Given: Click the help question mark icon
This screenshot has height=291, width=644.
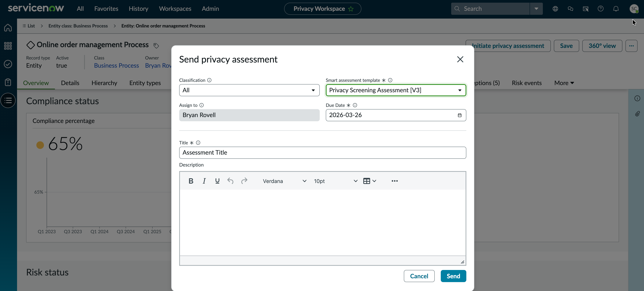Looking at the screenshot, I should [x=600, y=9].
